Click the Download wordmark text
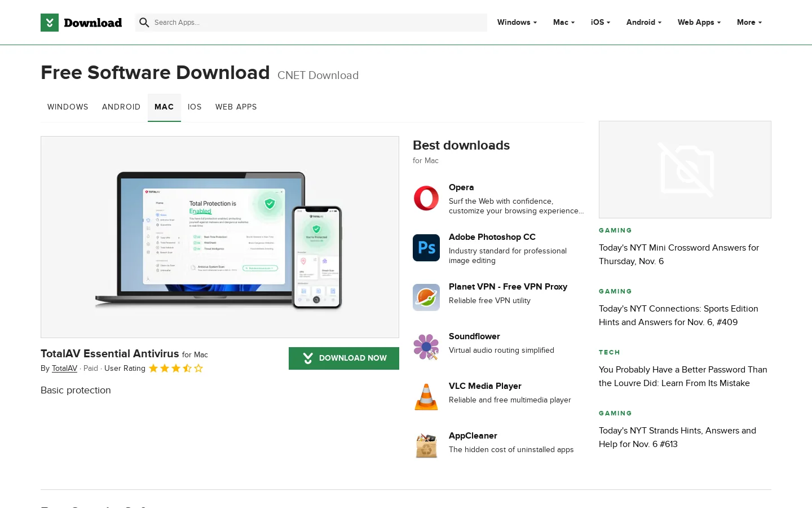 point(93,23)
